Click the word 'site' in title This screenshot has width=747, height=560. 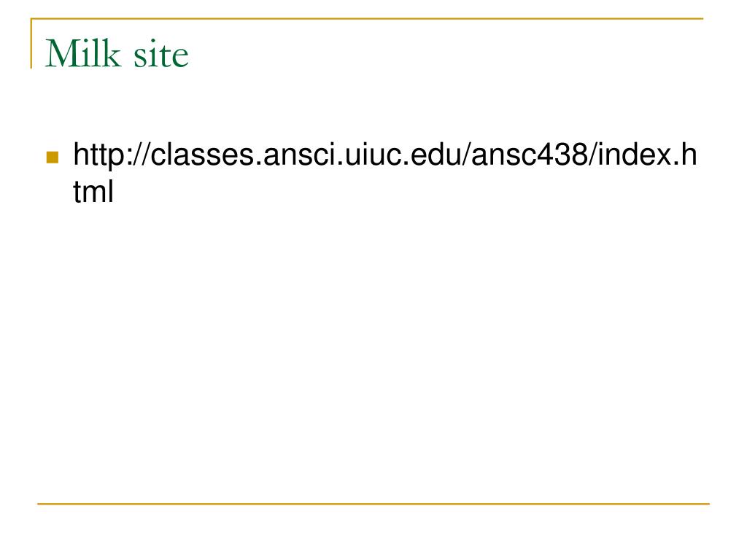pyautogui.click(x=161, y=54)
